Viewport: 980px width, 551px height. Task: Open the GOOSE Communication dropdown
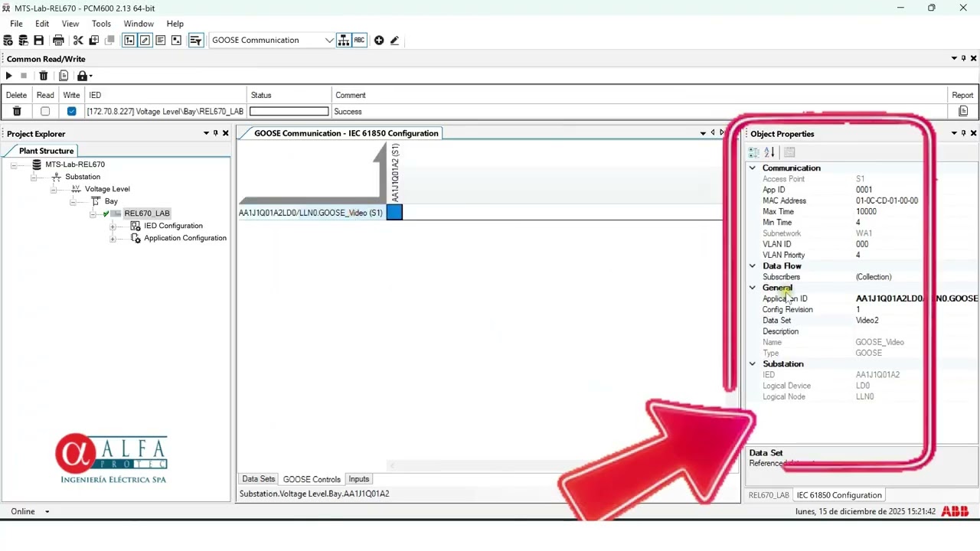click(x=329, y=41)
